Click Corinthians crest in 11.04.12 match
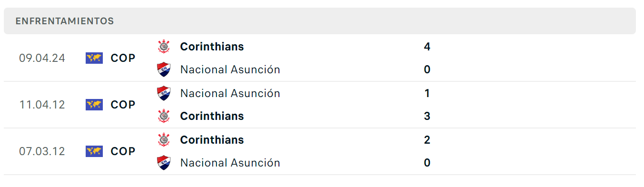Image resolution: width=644 pixels, height=187 pixels. pyautogui.click(x=164, y=116)
